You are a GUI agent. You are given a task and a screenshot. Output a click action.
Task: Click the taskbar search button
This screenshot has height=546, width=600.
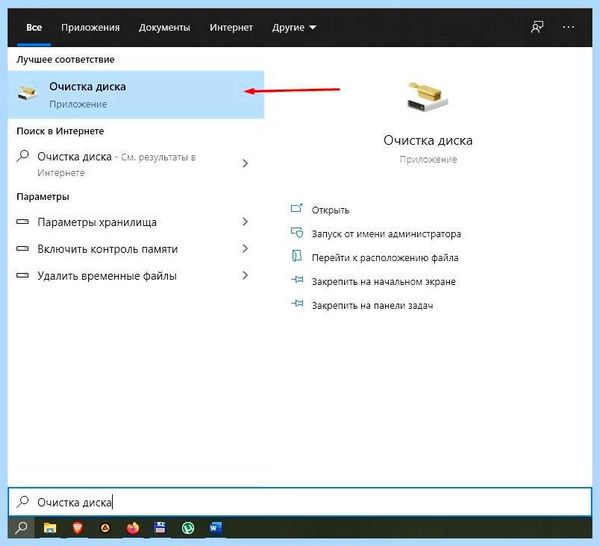tap(21, 528)
